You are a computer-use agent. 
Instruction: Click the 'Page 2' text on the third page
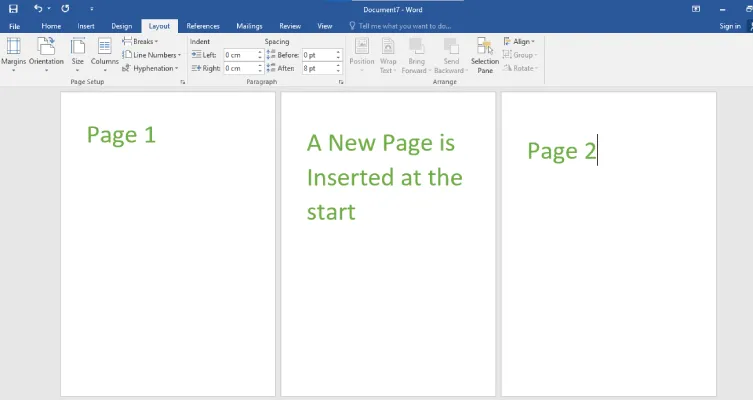pos(561,151)
